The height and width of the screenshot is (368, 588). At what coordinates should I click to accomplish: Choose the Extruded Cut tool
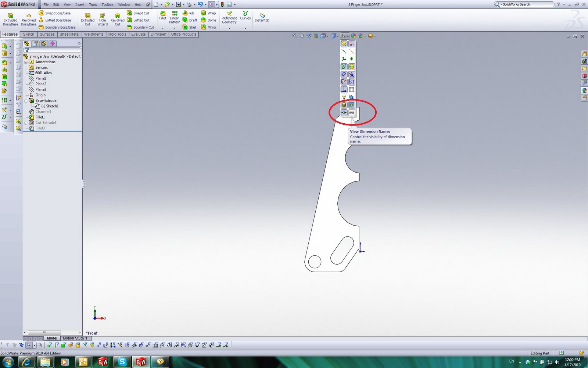tap(87, 20)
